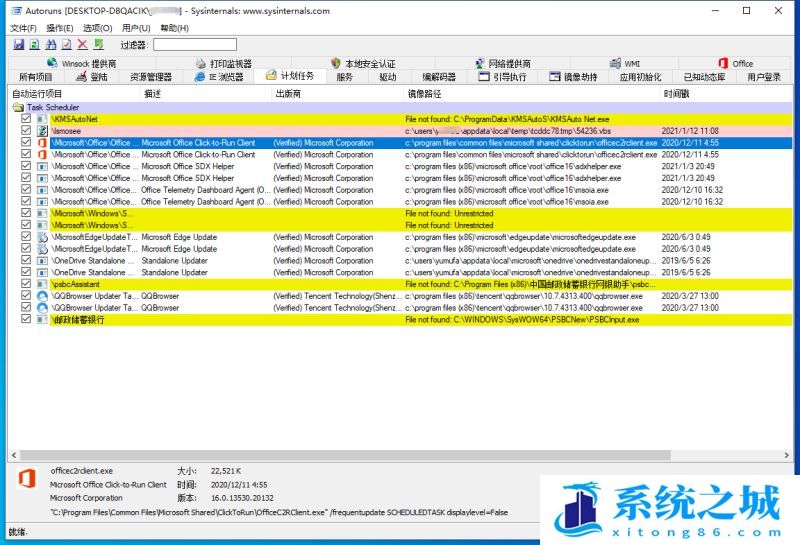The image size is (800, 545).
Task: Click the script icon of the \lsmosee row
Action: (42, 131)
